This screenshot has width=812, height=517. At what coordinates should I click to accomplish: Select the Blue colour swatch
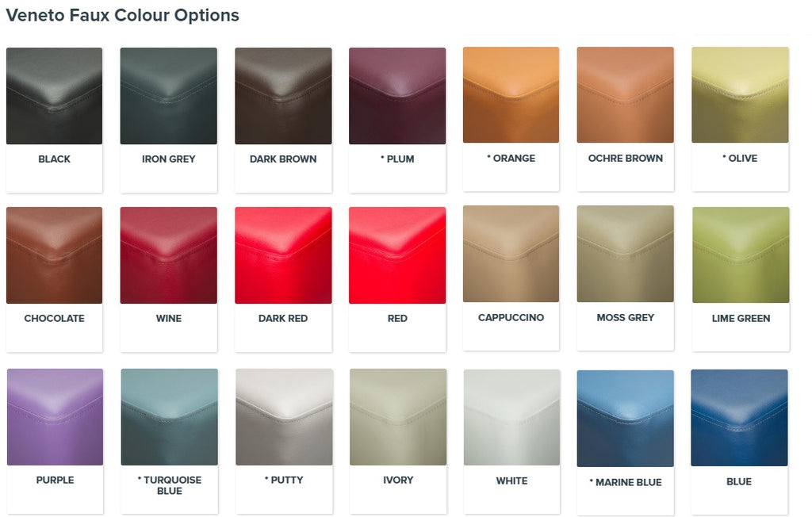[x=740, y=418]
